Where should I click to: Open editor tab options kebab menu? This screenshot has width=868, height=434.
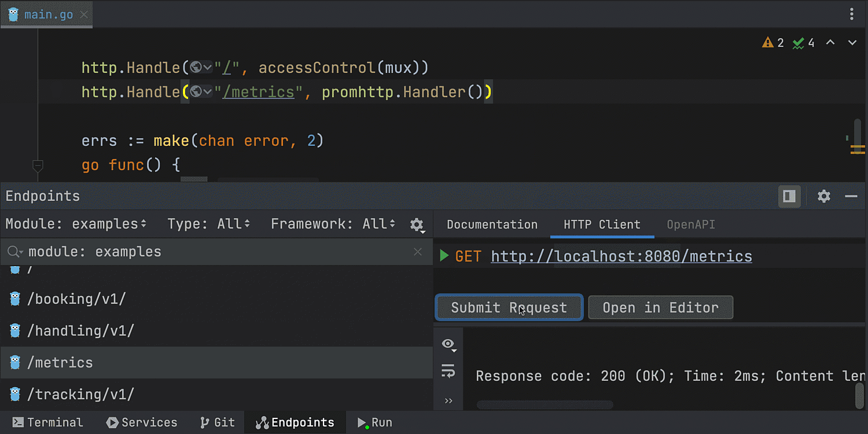pyautogui.click(x=852, y=14)
